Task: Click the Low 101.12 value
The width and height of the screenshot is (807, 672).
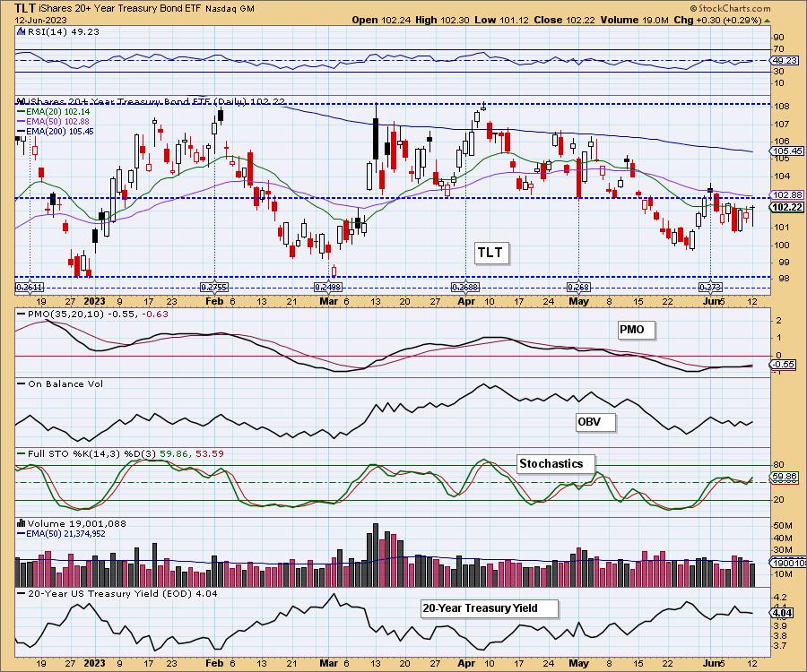Action: pyautogui.click(x=501, y=20)
